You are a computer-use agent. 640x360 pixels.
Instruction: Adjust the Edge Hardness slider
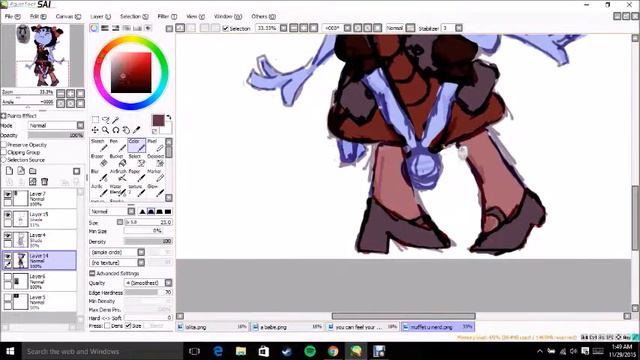149,292
